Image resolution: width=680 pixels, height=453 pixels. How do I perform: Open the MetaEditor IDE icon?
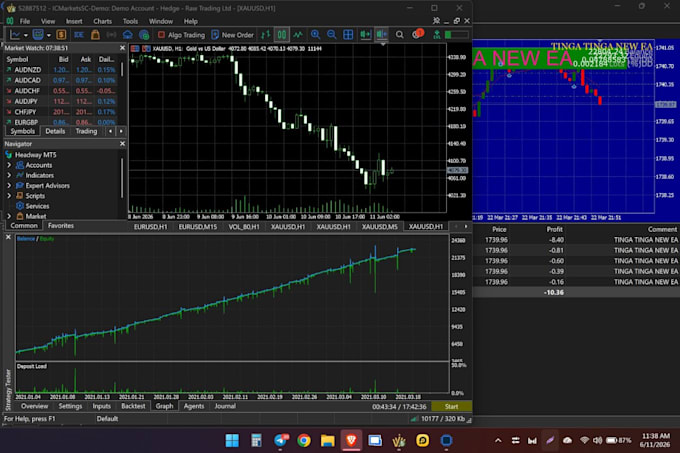pyautogui.click(x=79, y=35)
